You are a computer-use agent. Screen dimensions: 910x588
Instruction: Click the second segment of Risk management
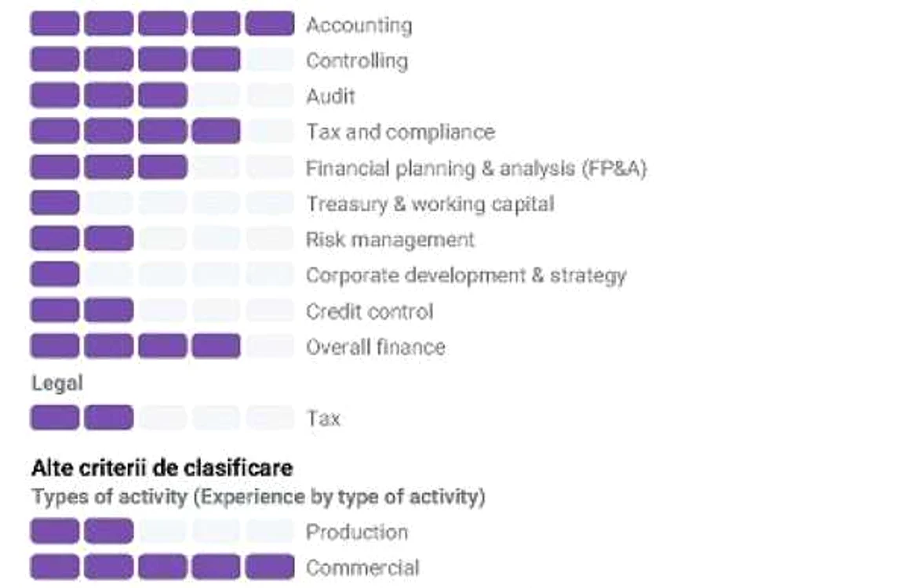108,238
